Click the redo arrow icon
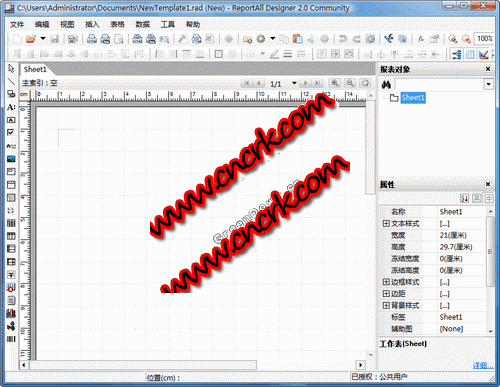Viewport: 500px width, 387px height. pos(357,39)
